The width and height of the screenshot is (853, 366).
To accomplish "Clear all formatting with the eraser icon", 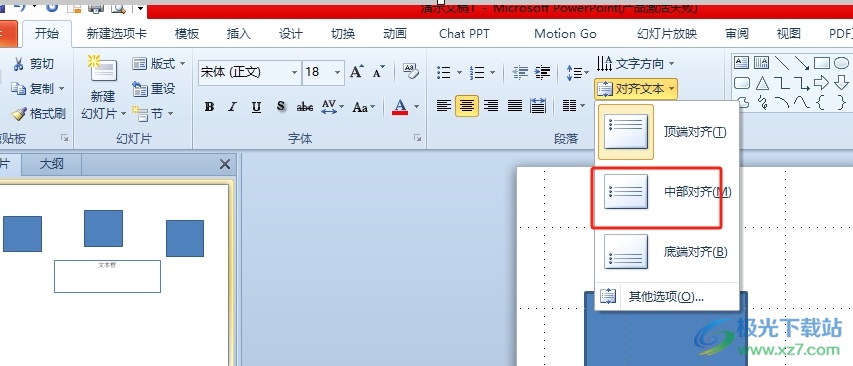I will pyautogui.click(x=411, y=71).
